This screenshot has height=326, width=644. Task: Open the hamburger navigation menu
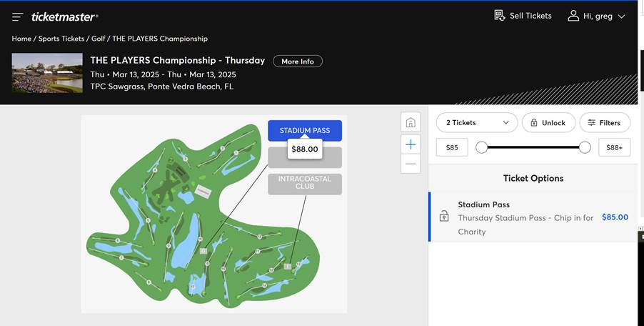tap(17, 16)
